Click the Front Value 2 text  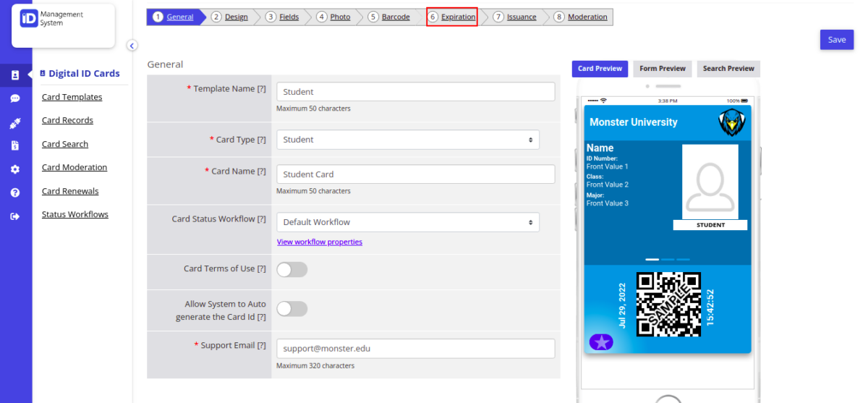[608, 184]
